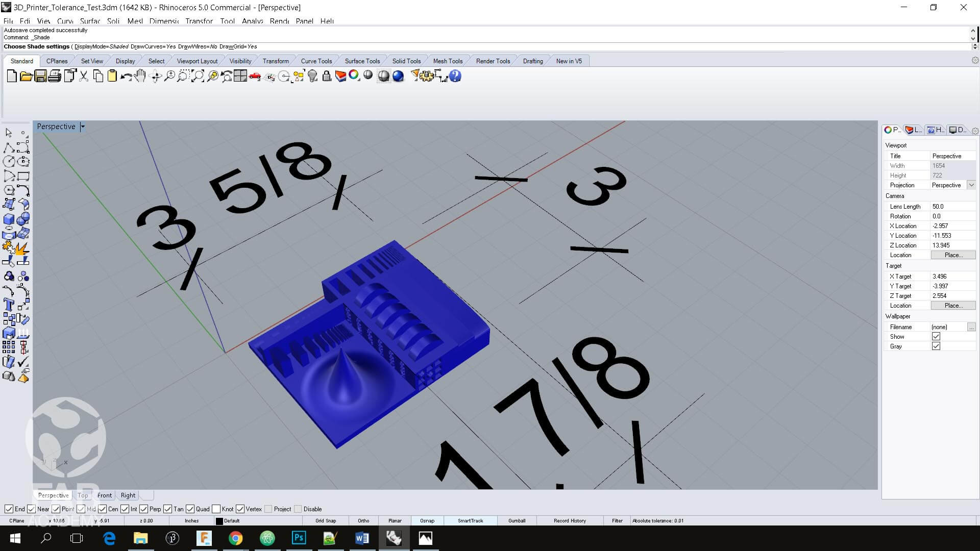
Task: Select the Polyline tool in sidebar
Action: [x=9, y=147]
